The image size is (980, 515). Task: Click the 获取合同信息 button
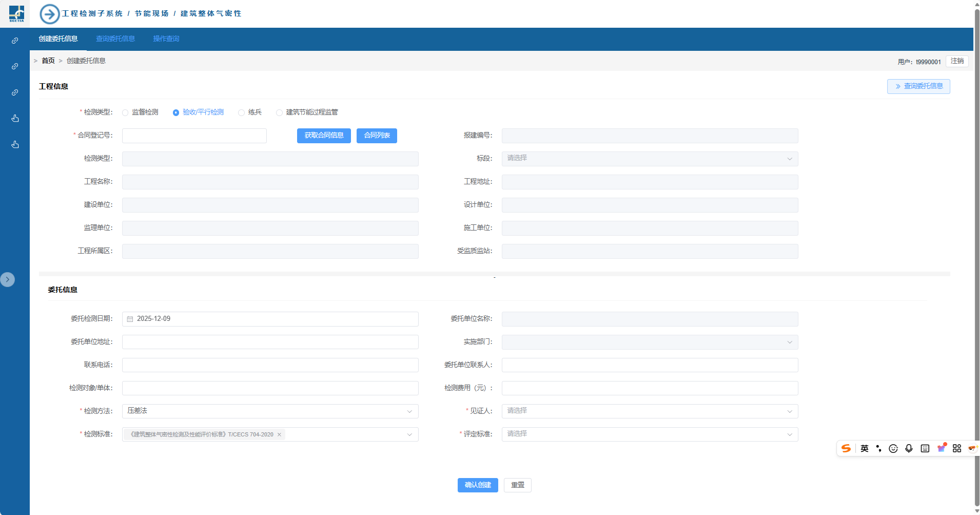[324, 136]
